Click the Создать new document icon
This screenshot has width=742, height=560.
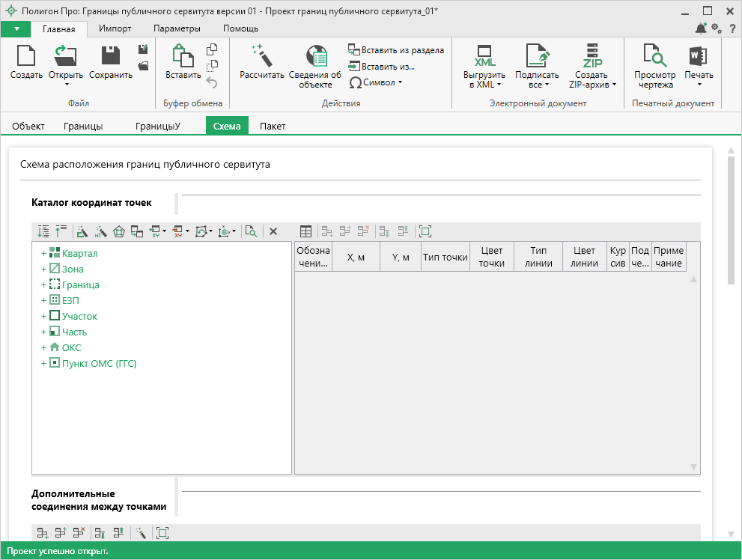point(26,57)
